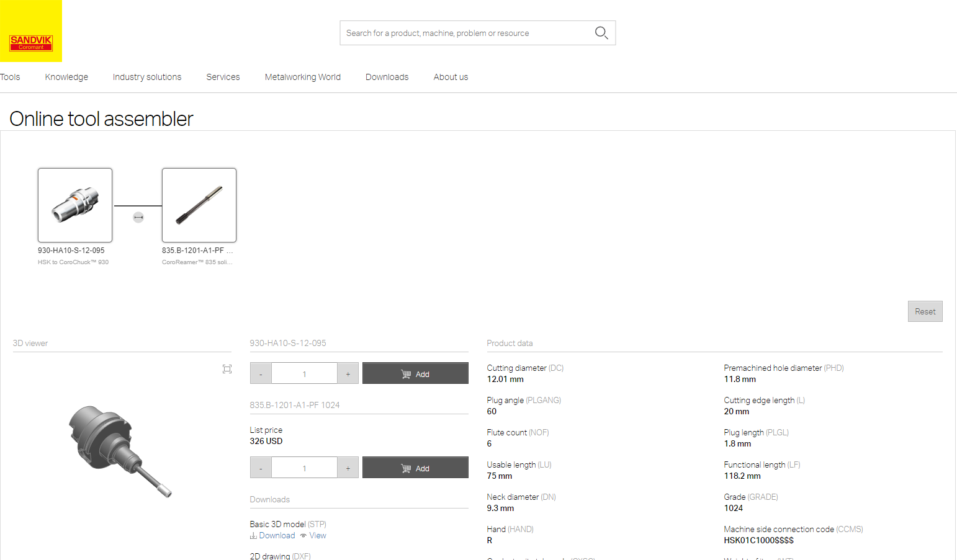Increase quantity for 930-HA10-S-12-095
Screen dimensions: 957x560
pos(348,374)
